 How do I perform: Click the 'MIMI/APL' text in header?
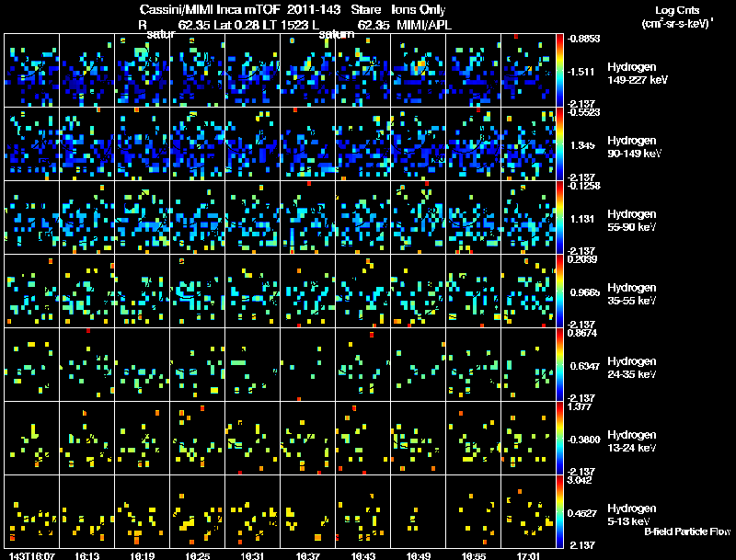(424, 25)
